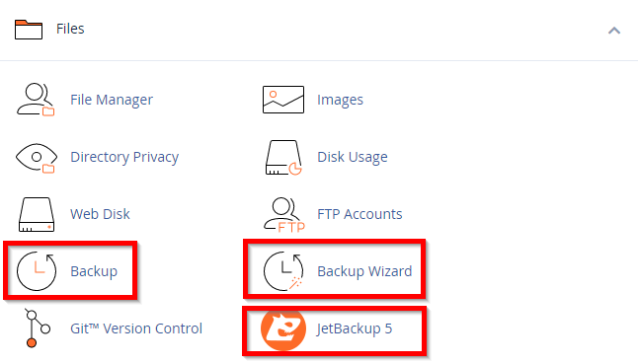Click the Git Version Control branch icon

coord(37,328)
